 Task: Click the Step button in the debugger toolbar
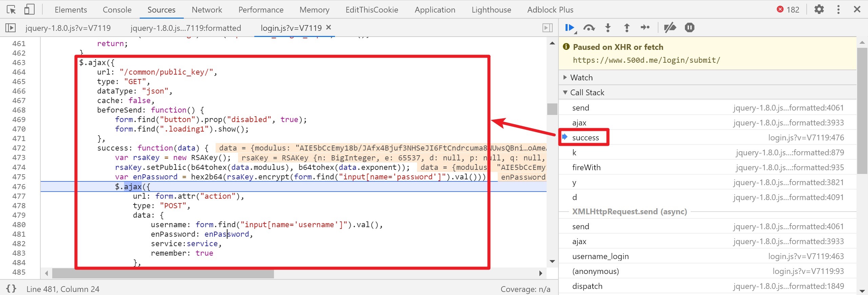(645, 27)
